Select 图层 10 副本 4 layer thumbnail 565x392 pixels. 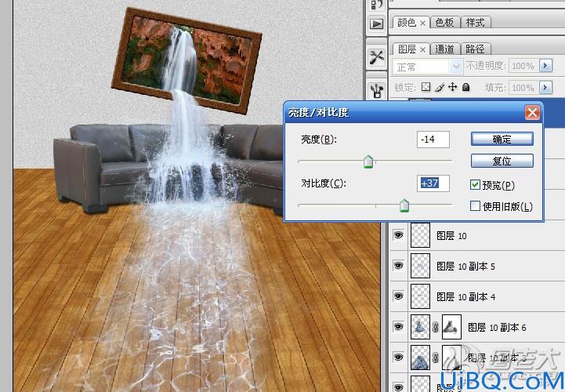click(x=421, y=296)
